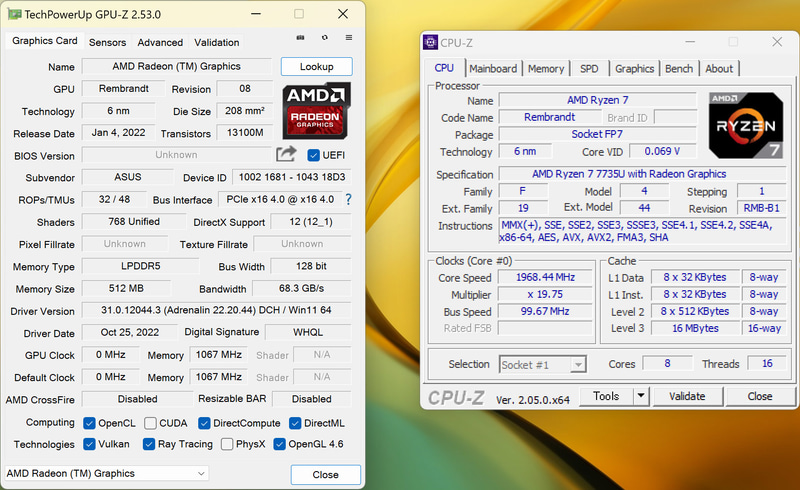
Task: Click the Bus Interface question mark icon
Action: coord(348,200)
